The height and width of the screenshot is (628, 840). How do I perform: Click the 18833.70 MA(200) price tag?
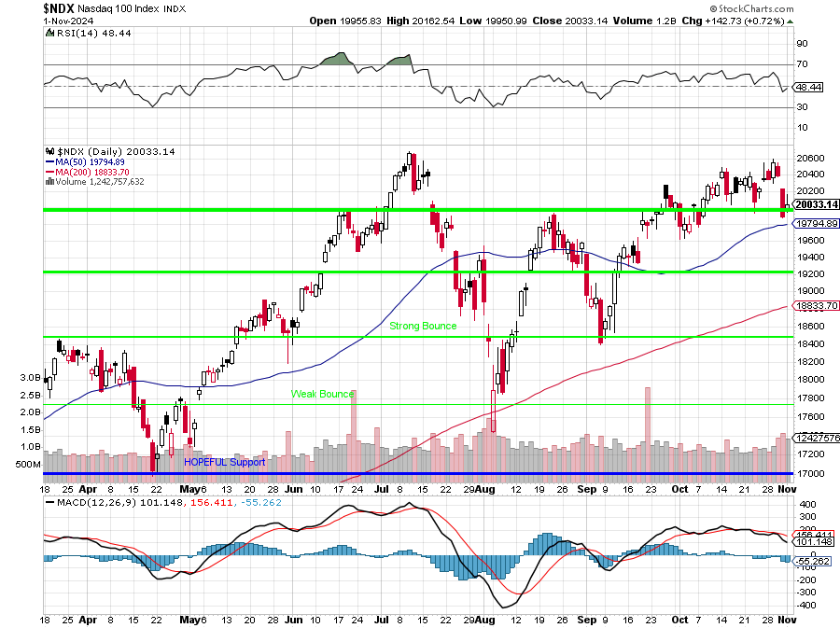[814, 306]
